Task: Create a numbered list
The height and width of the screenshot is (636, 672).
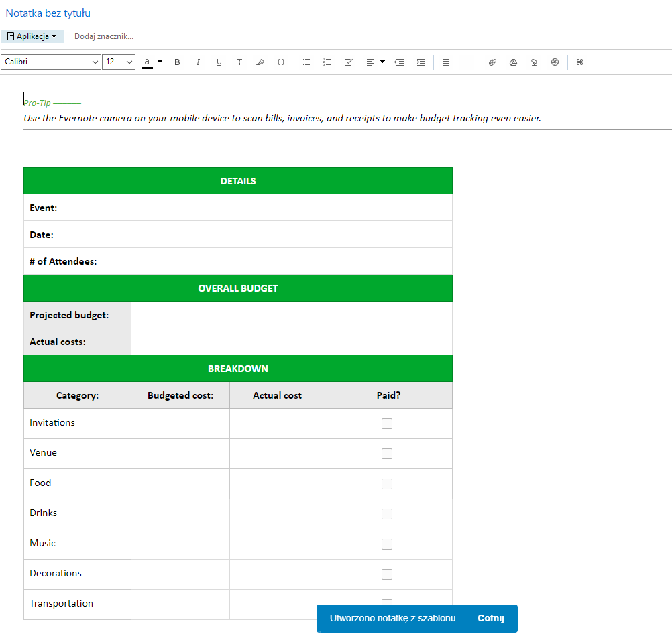Action: tap(327, 62)
